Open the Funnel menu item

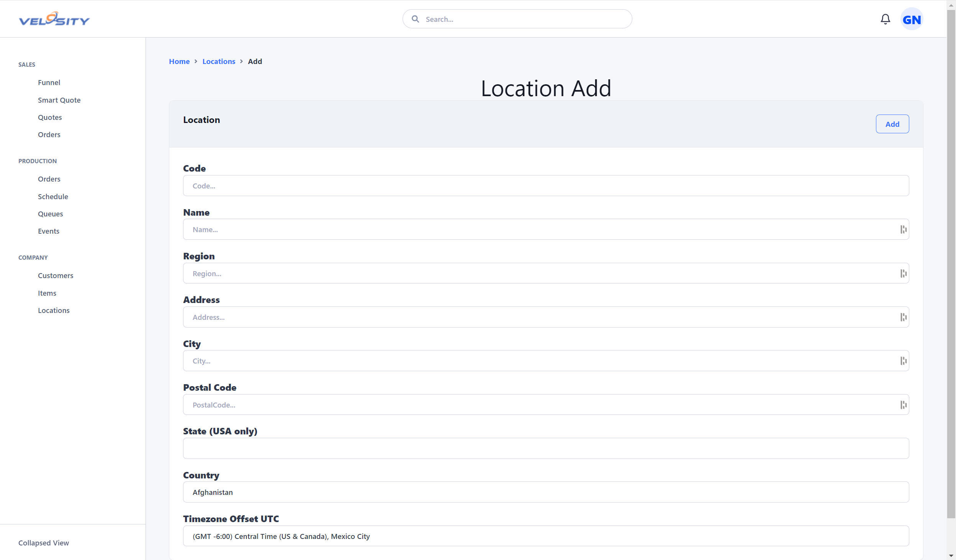pyautogui.click(x=49, y=82)
